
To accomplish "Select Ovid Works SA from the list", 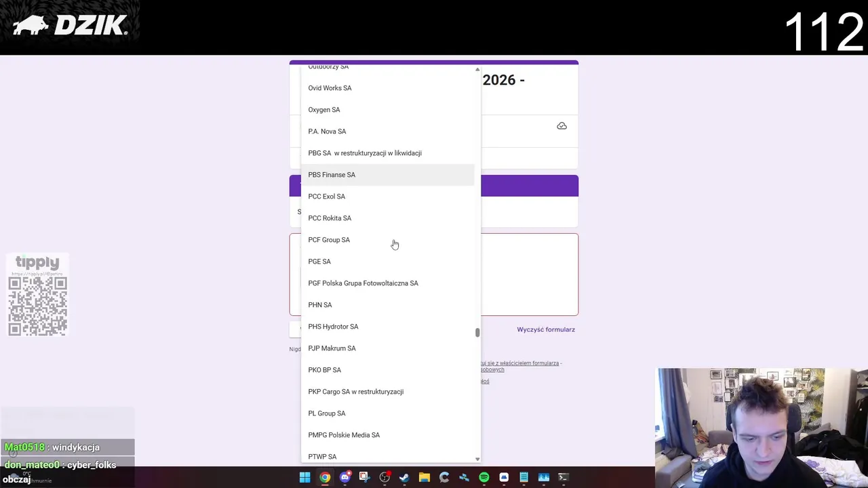I will click(387, 88).
